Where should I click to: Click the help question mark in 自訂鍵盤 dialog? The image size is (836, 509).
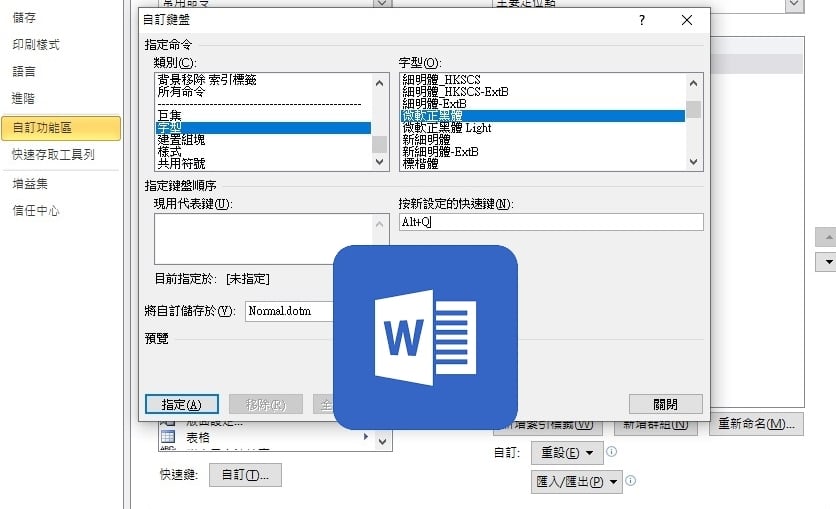642,20
